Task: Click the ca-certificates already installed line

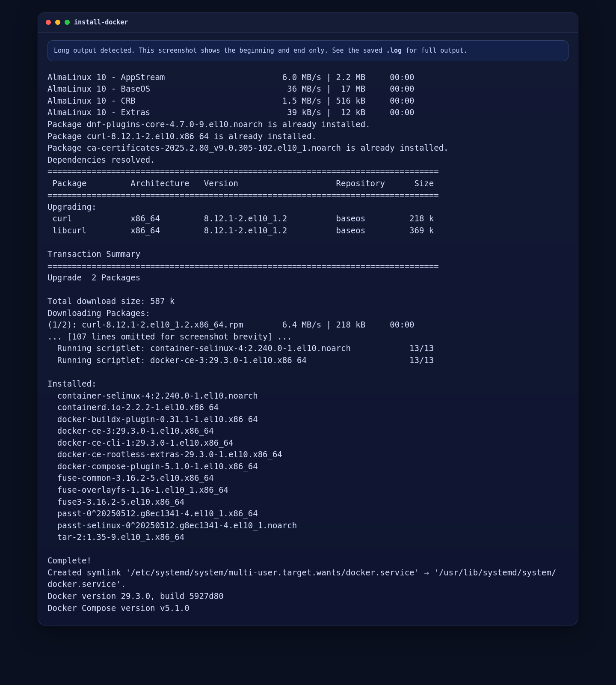Action: 248,148
